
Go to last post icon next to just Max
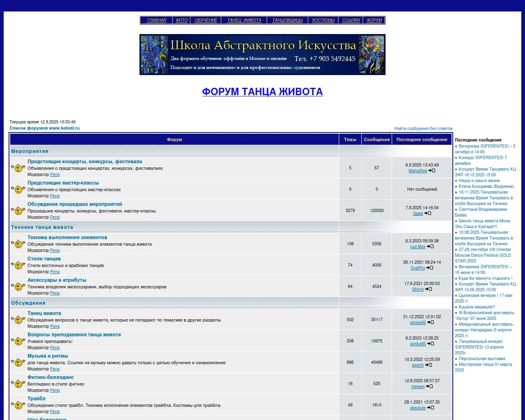coord(430,247)
